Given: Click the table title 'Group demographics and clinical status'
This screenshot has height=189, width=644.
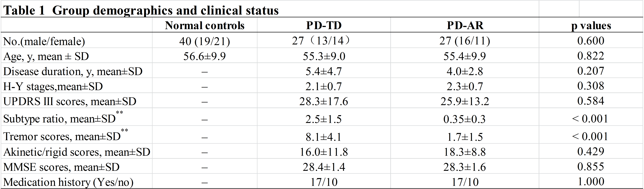Looking at the screenshot, I should 165,11.
